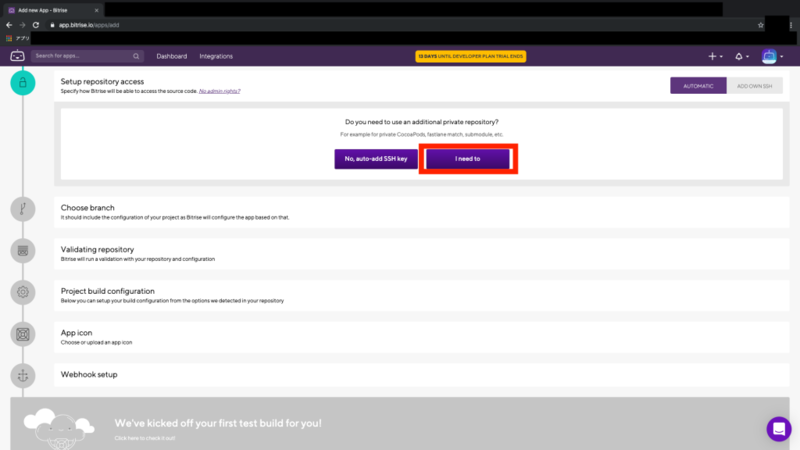Screen dimensions: 800x450
Task: Open the Integrations page
Action: click(x=216, y=56)
